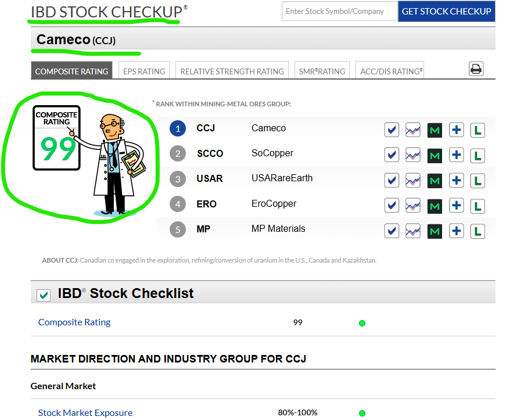Select the SCCO ticker in rank list
The height and width of the screenshot is (420, 524).
[210, 153]
